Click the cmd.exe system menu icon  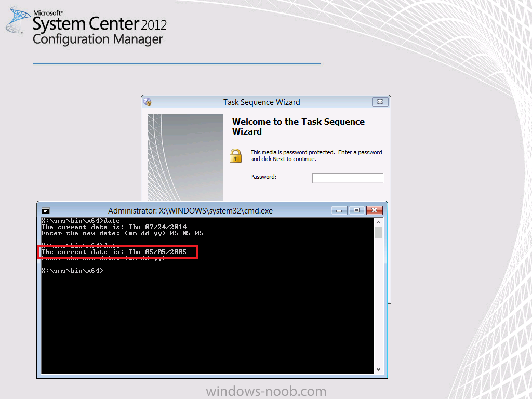point(46,211)
